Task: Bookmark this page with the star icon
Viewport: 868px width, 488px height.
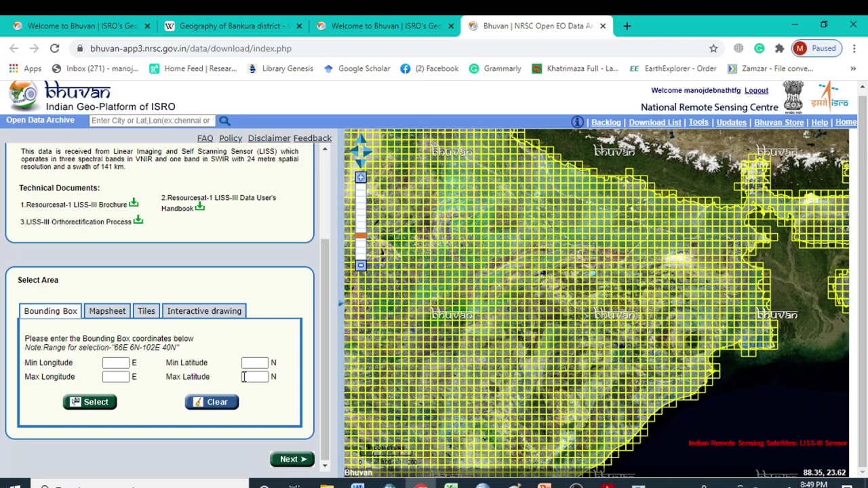Action: click(713, 48)
